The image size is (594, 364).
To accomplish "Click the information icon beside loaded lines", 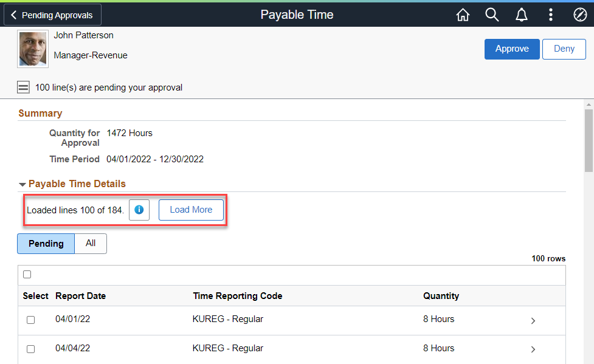I will tap(139, 210).
